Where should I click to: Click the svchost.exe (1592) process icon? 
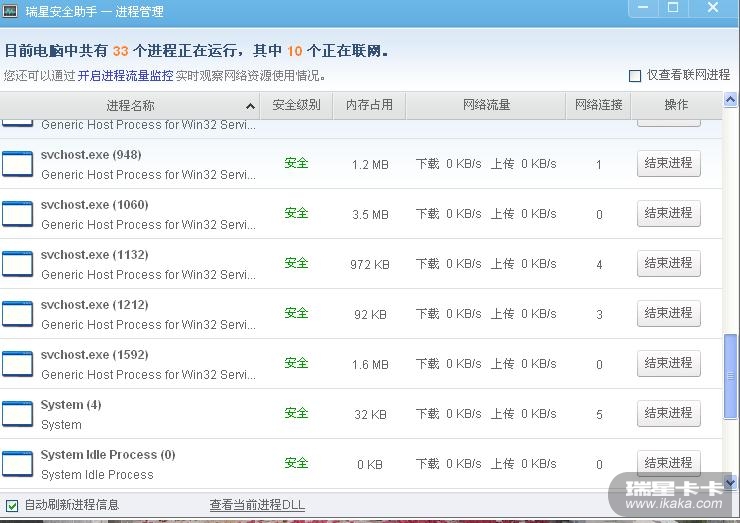[x=17, y=364]
